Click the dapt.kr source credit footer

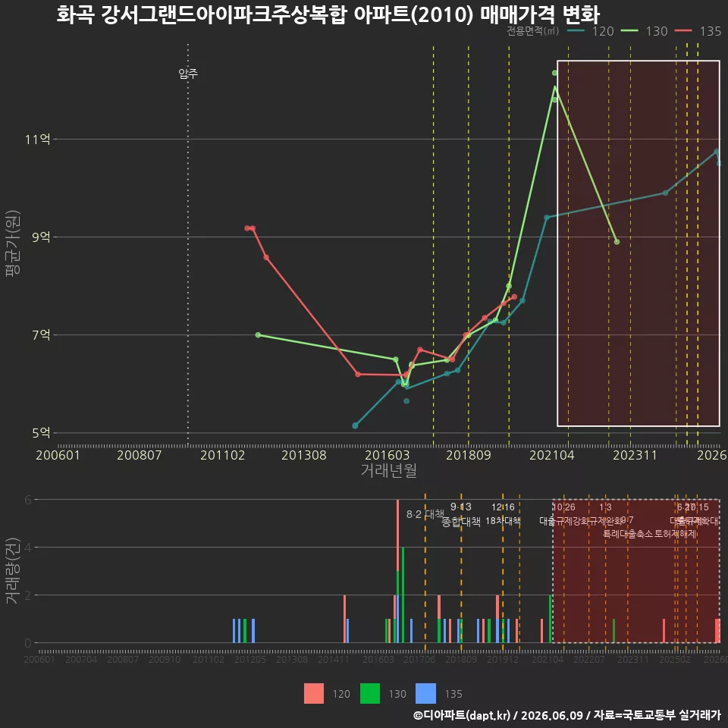pos(566,715)
